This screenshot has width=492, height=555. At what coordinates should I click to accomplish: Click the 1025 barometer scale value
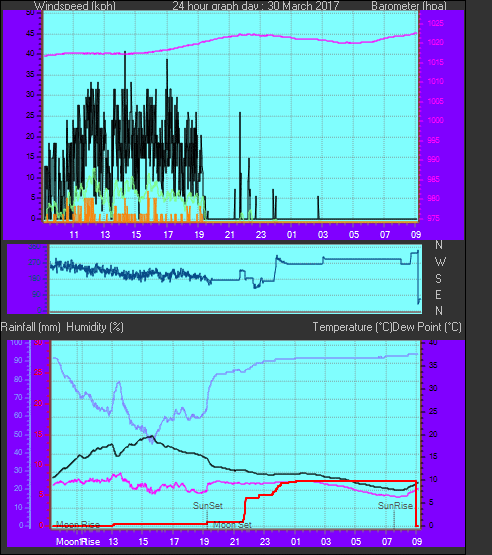click(436, 24)
